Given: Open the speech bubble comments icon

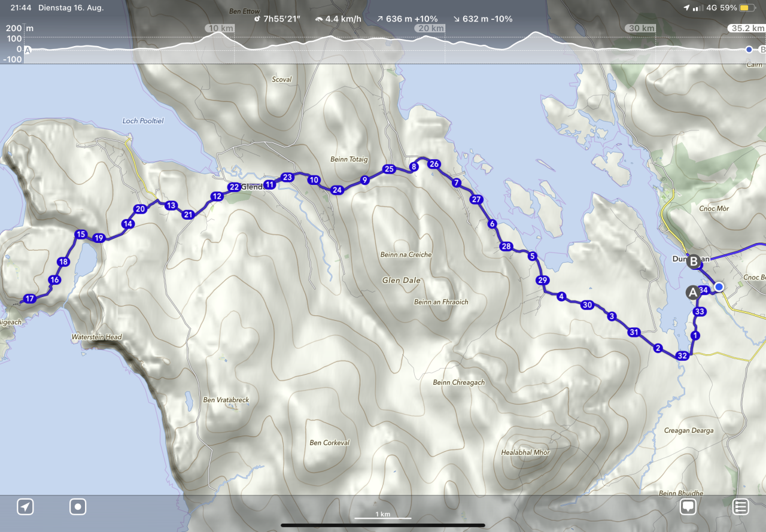Looking at the screenshot, I should [688, 507].
